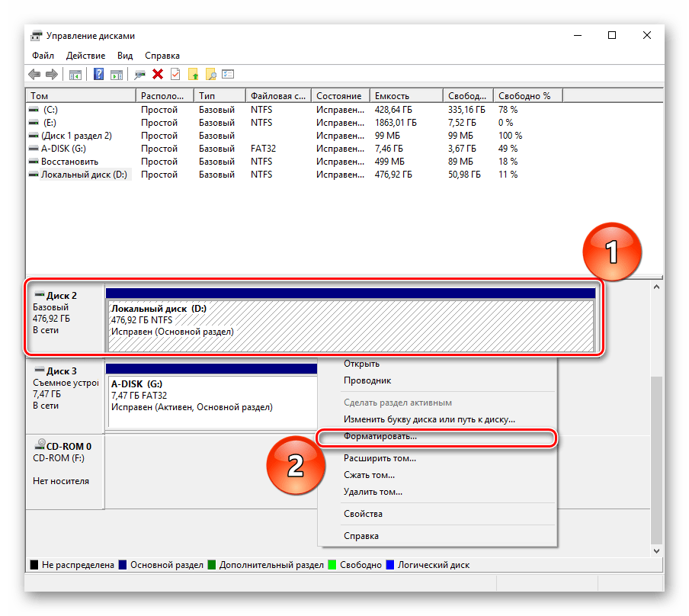
Task: Click the Forward arrow toolbar icon
Action: tap(52, 74)
